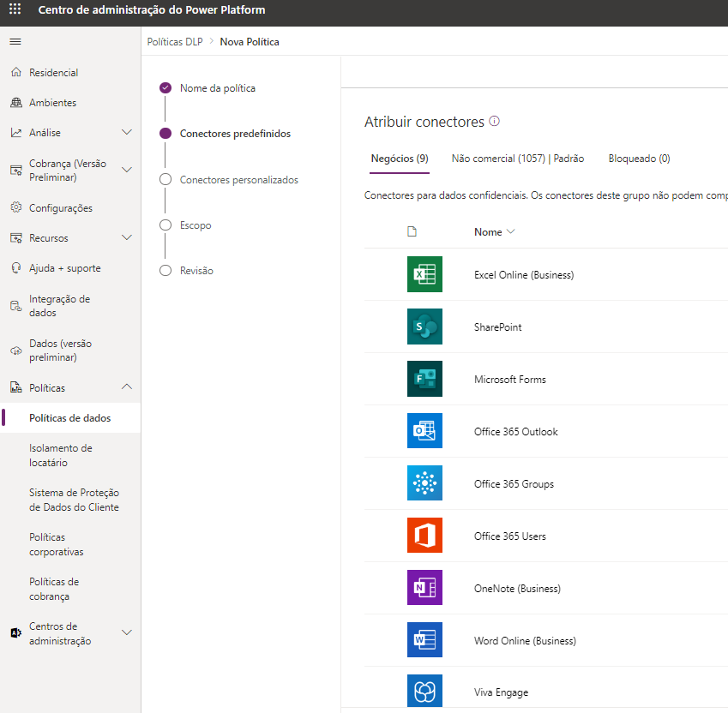This screenshot has height=713, width=728.
Task: Select the Escopo step circle
Action: pos(165,225)
